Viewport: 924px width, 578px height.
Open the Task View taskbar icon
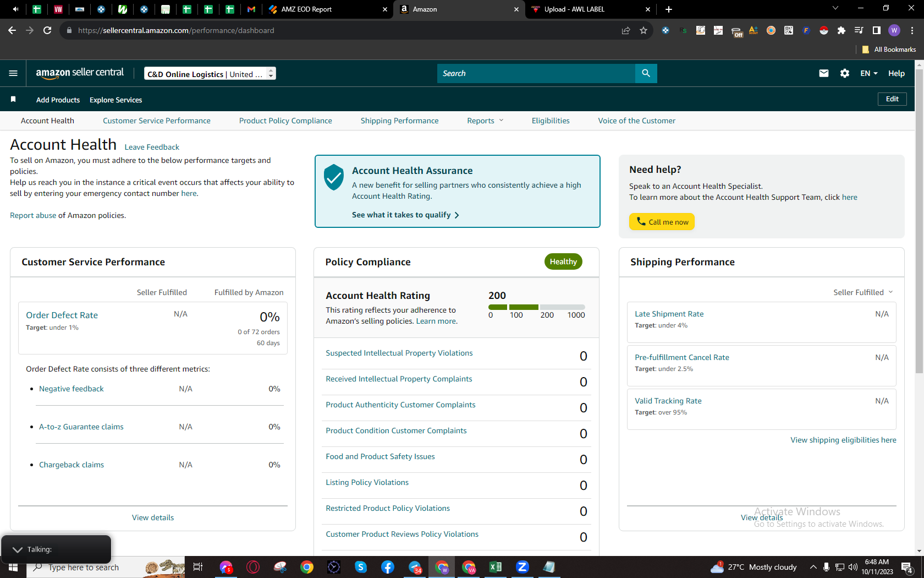[x=198, y=567]
